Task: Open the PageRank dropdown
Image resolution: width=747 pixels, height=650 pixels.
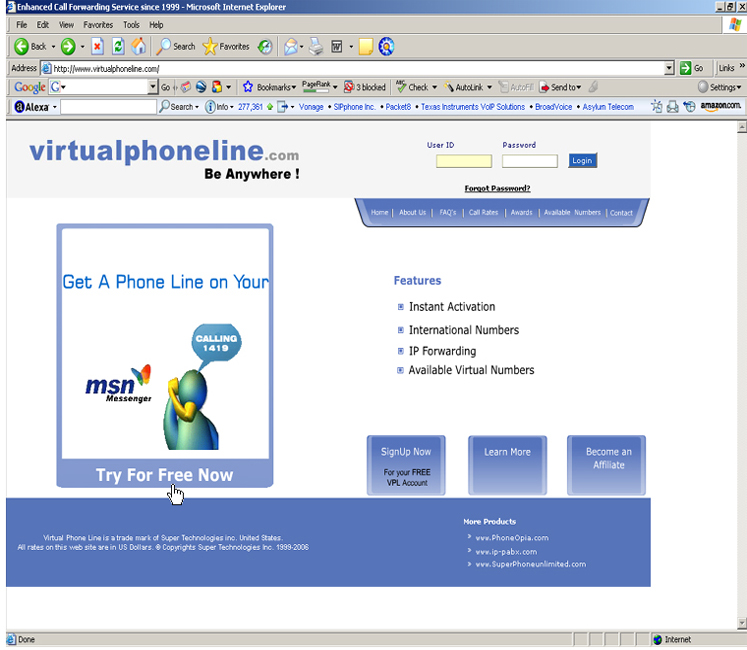Action: pyautogui.click(x=335, y=87)
